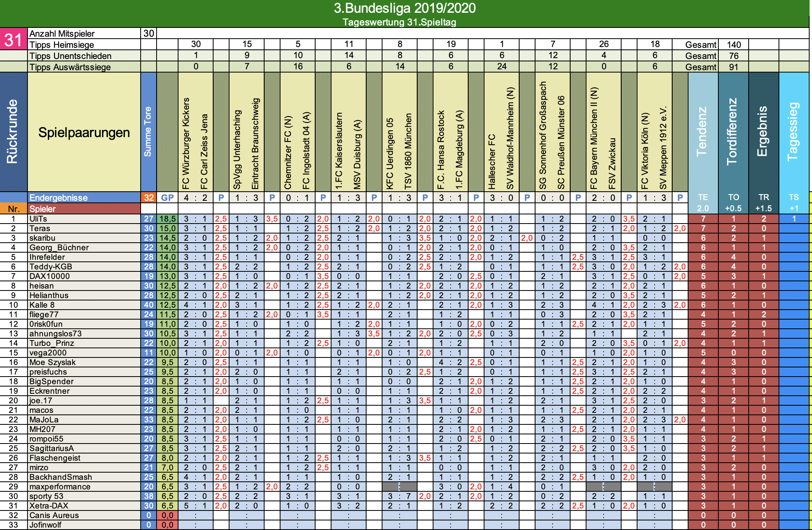Click player name 'Jofinwolf'
Screen dimensions: 812x530
(x=45, y=525)
